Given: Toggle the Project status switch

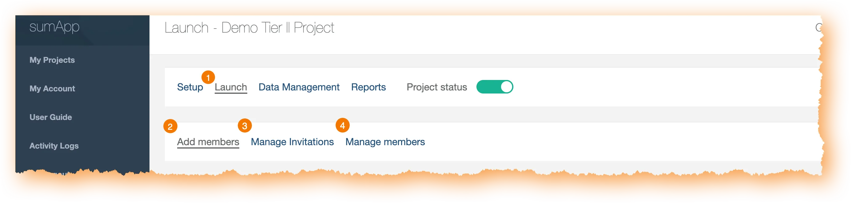Looking at the screenshot, I should pyautogui.click(x=495, y=87).
